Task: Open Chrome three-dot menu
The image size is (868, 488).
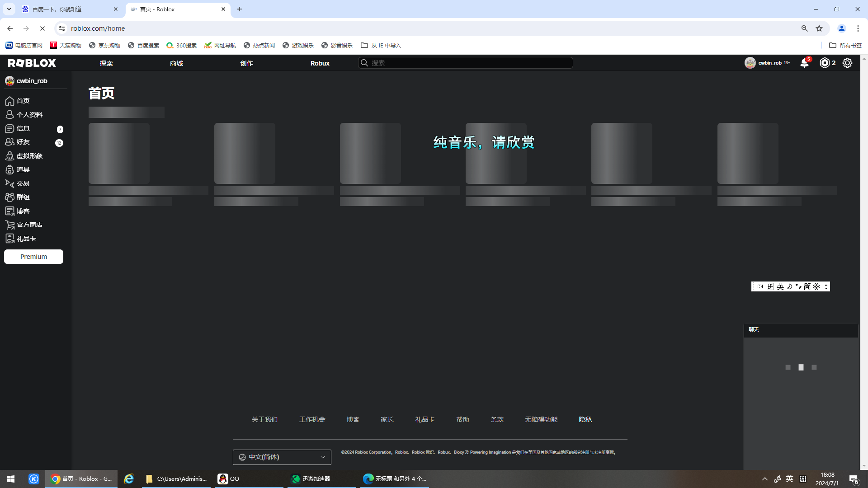Action: click(x=858, y=28)
